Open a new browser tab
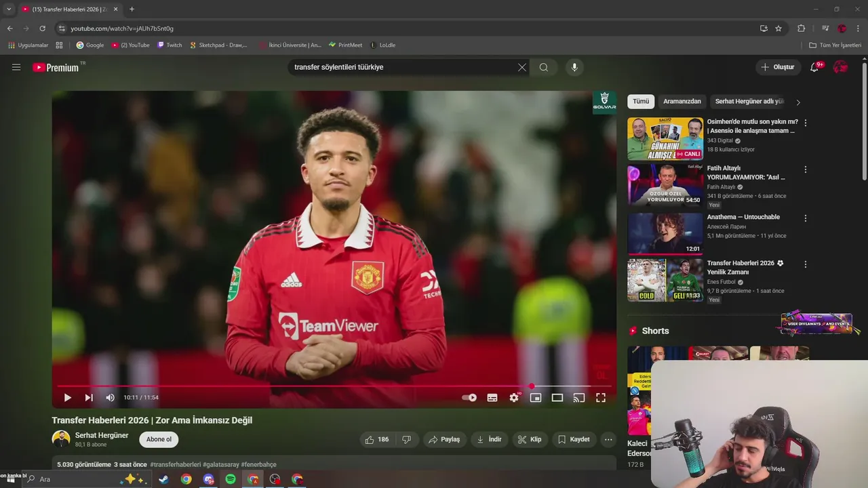868x488 pixels. pyautogui.click(x=132, y=9)
